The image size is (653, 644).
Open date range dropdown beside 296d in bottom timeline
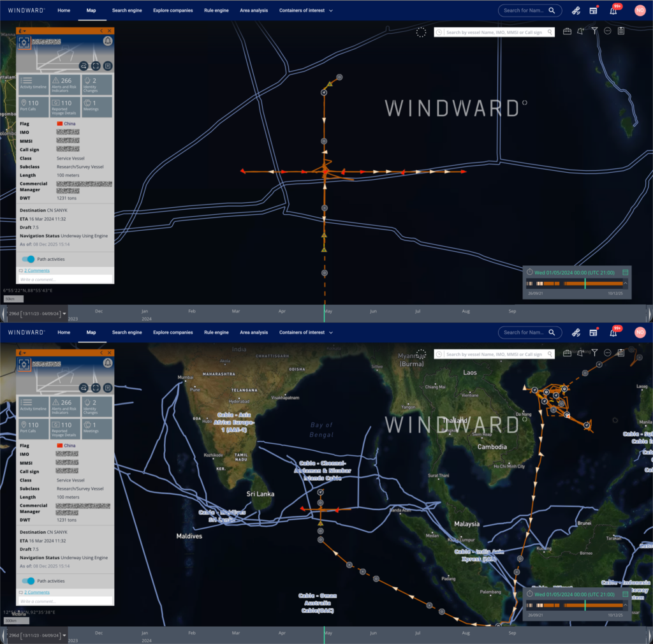click(64, 636)
